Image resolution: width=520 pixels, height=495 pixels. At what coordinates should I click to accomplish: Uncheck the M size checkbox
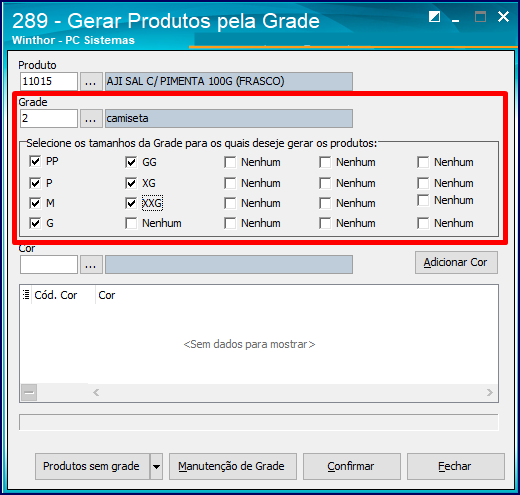pyautogui.click(x=35, y=203)
